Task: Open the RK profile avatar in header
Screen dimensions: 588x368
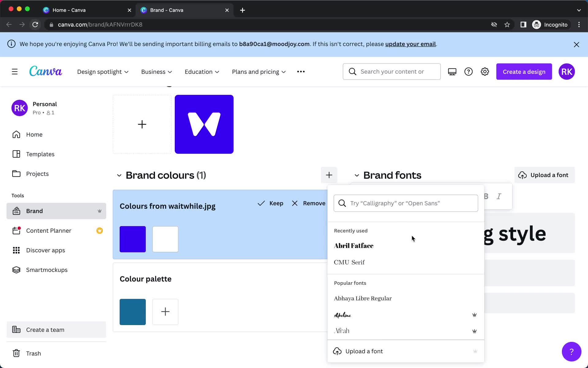Action: click(x=567, y=72)
